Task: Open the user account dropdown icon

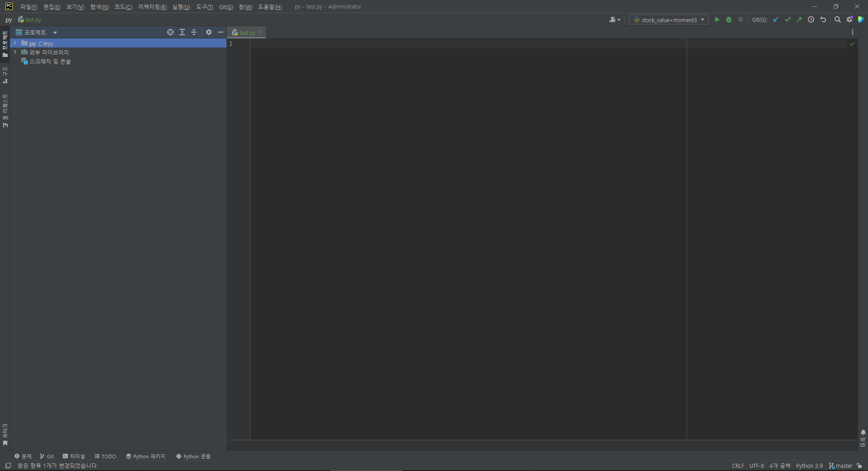Action: [615, 19]
